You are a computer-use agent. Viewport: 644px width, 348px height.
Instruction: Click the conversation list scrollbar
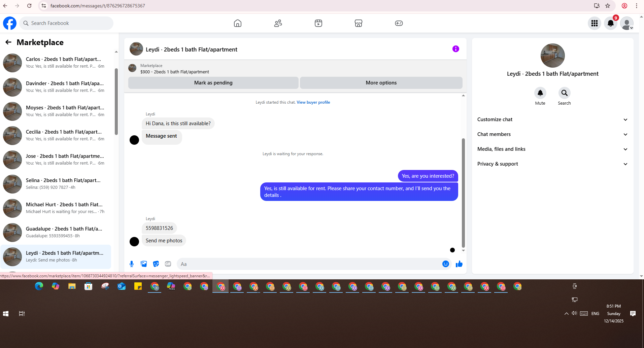(116, 101)
